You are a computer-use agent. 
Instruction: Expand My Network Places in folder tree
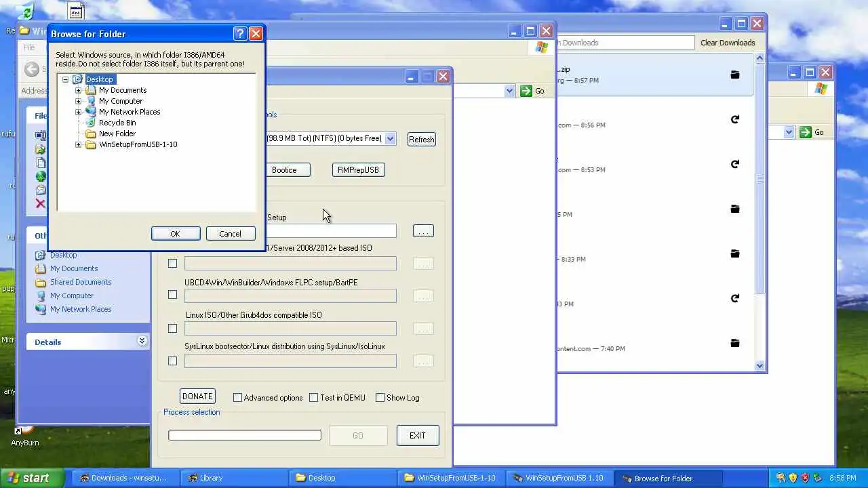pos(78,112)
